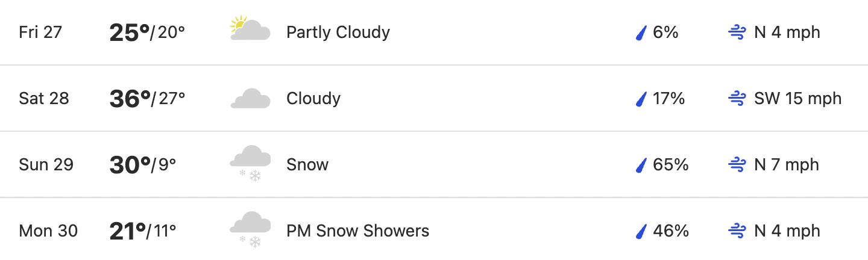The image size is (868, 260).
Task: Click the wind icon beside SW 15 mph
Action: 737,99
